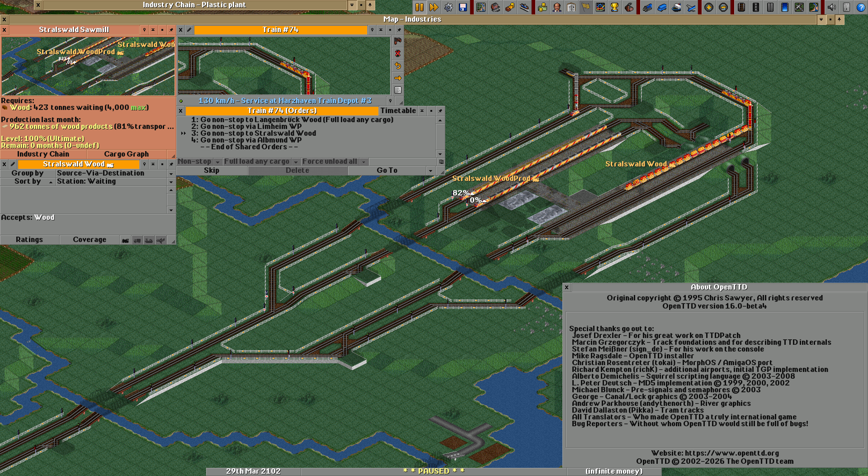Open the industries icon in toolbar
Viewport: 868px width, 476px height.
629,7
